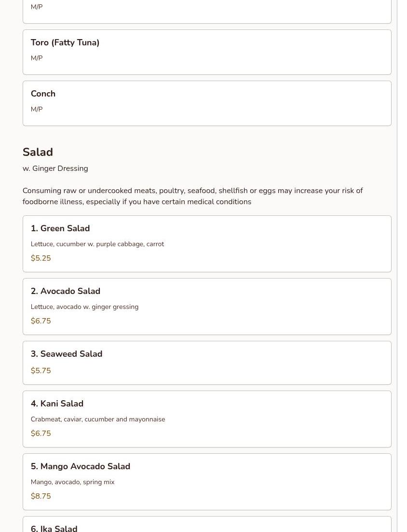Image resolution: width=407 pixels, height=532 pixels.
Task: Open the 6. Ika Salad title
Action: 54,528
